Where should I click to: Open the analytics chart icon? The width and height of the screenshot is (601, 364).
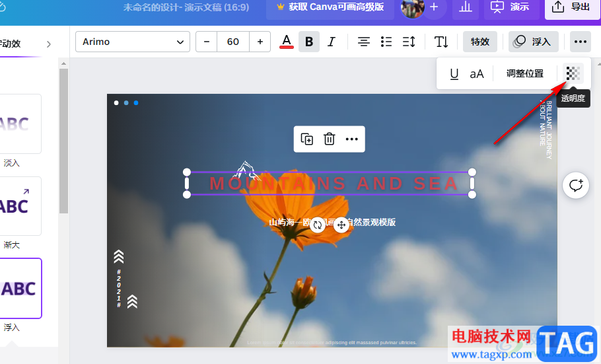[466, 7]
